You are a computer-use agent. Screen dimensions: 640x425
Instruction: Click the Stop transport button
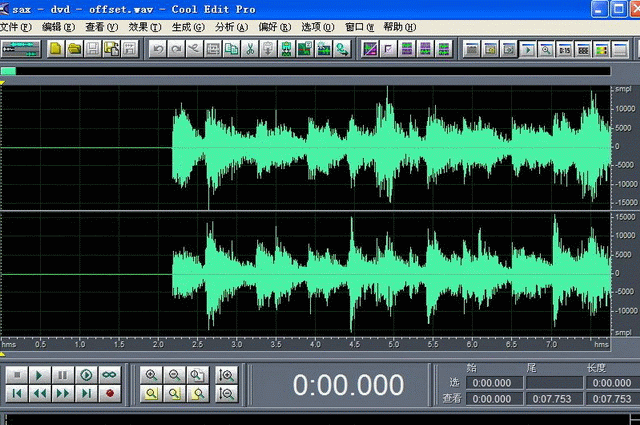[x=17, y=375]
